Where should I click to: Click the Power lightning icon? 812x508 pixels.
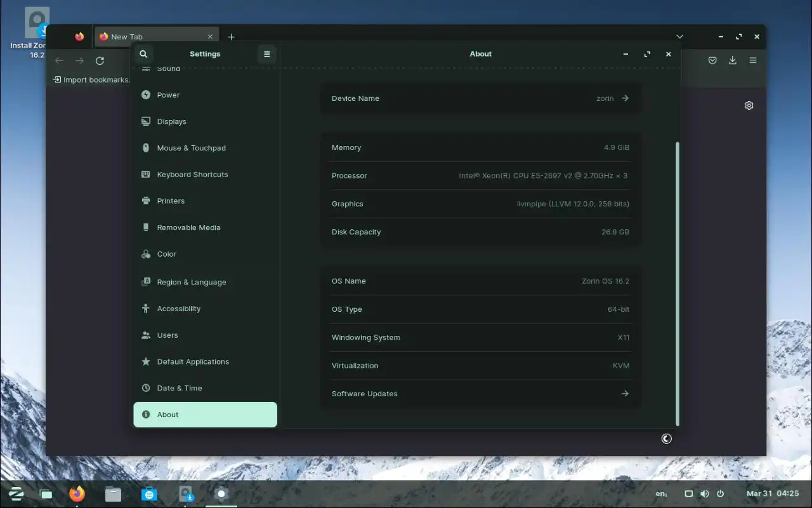[x=146, y=95]
